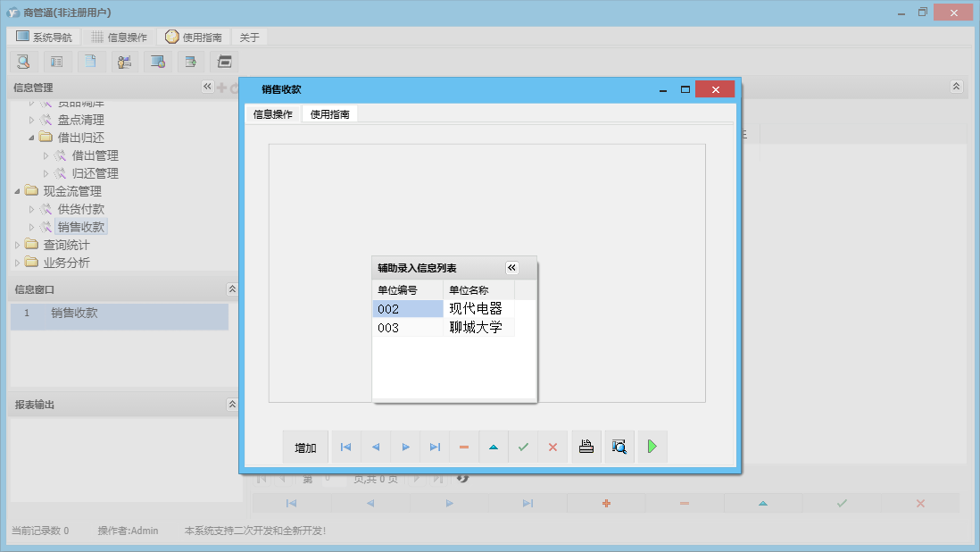The width and height of the screenshot is (980, 552).
Task: Collapse the 信息管理 panel with double chevron
Action: (207, 87)
